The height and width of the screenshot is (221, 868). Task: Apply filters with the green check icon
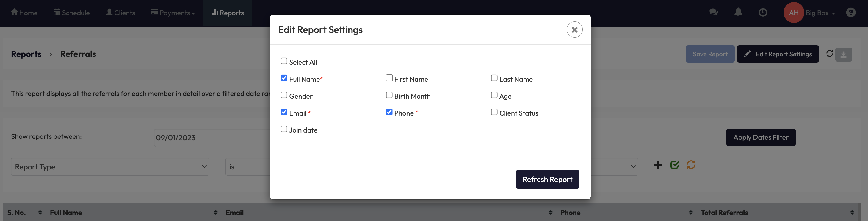point(674,165)
